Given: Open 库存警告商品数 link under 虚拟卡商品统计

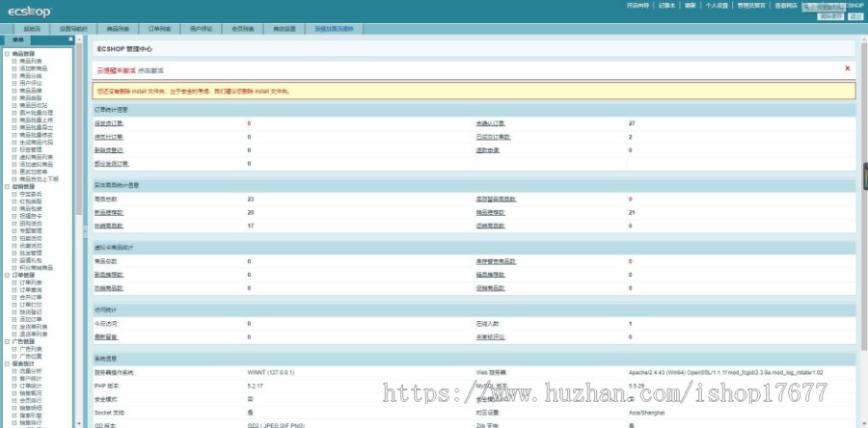Looking at the screenshot, I should click(x=497, y=261).
